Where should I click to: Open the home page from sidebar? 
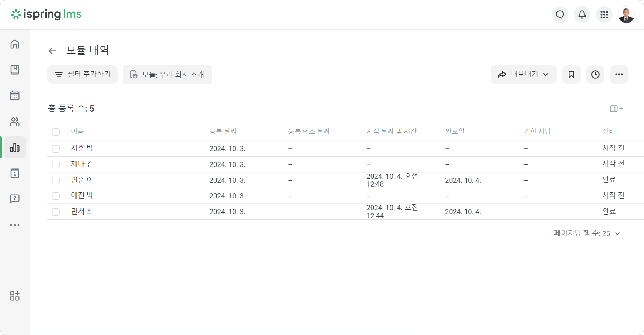coord(15,44)
